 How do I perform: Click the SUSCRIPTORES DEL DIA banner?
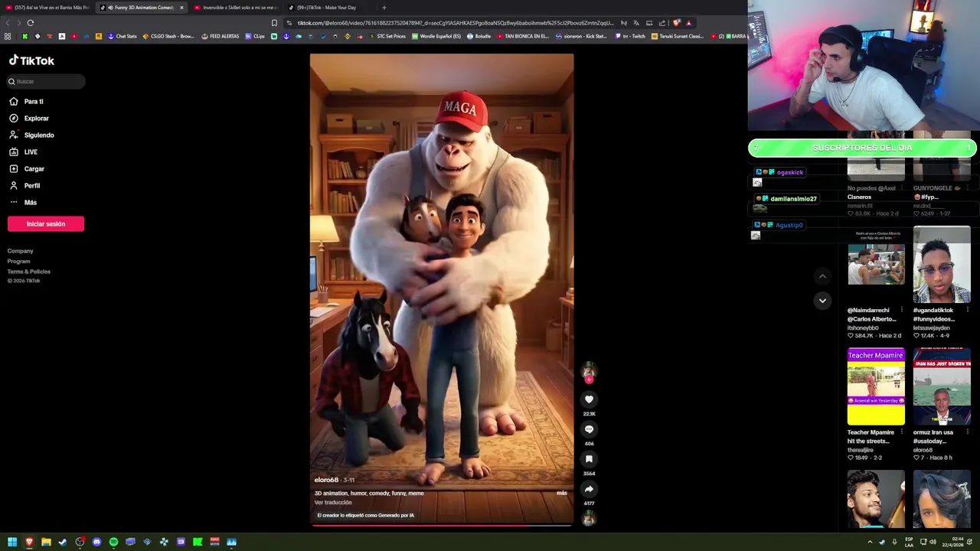point(862,148)
